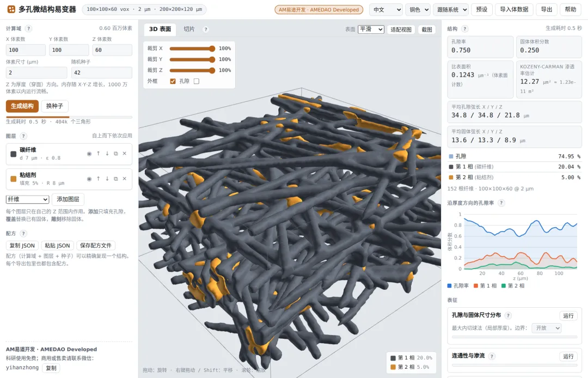The image size is (588, 378).
Task: Move 碳纤维 layer down
Action: point(107,154)
